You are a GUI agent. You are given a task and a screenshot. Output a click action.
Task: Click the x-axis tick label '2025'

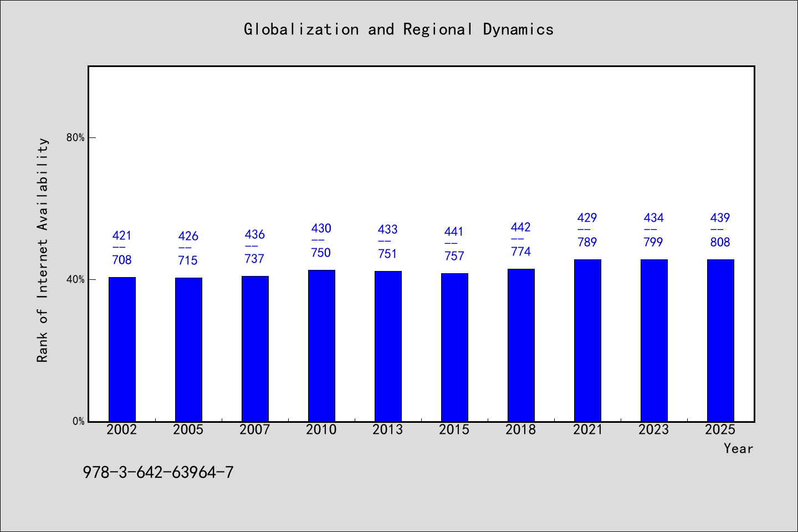pos(720,429)
